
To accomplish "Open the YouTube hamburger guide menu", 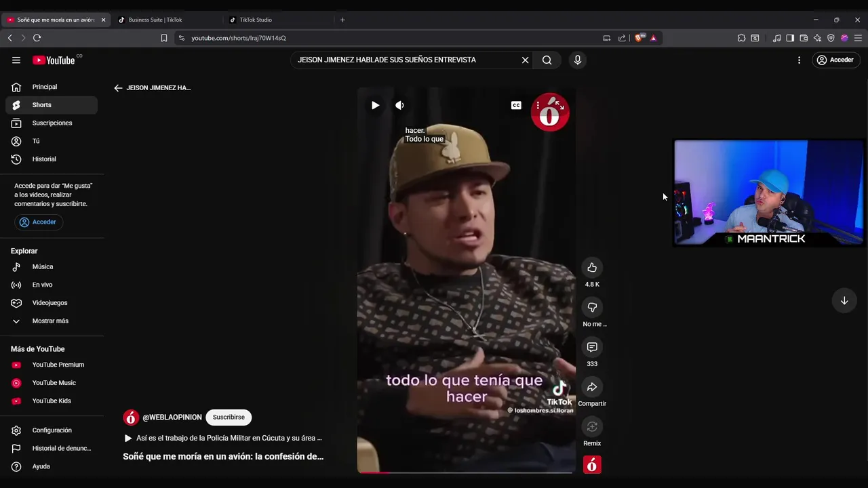I will [x=16, y=60].
